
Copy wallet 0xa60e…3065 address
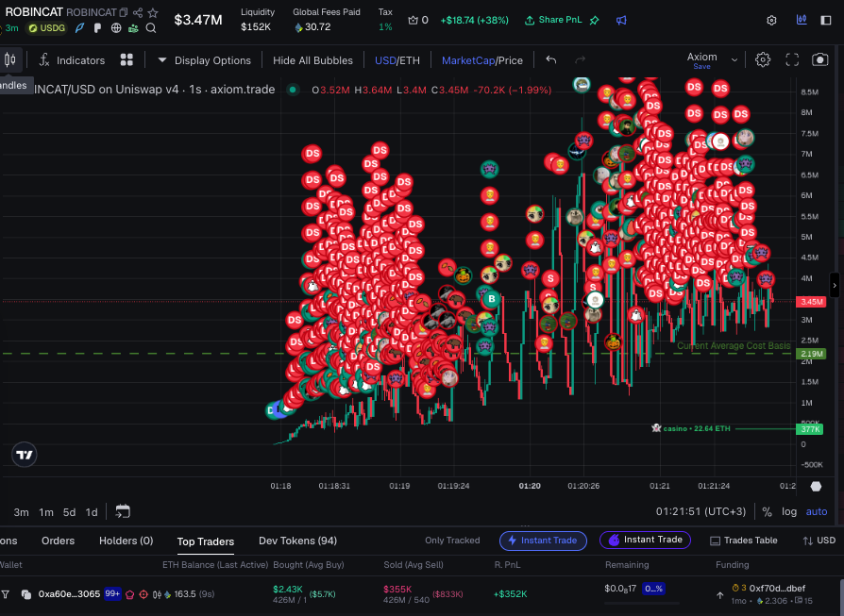tap(25, 594)
